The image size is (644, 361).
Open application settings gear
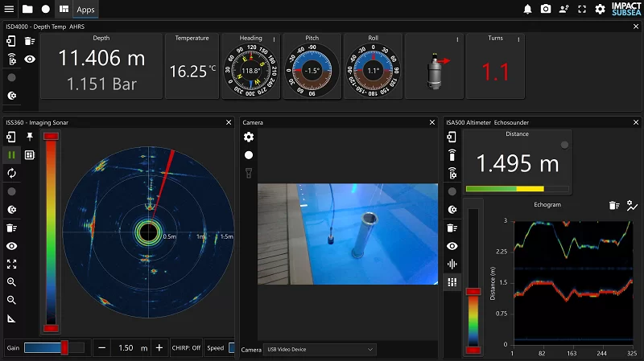(x=600, y=9)
